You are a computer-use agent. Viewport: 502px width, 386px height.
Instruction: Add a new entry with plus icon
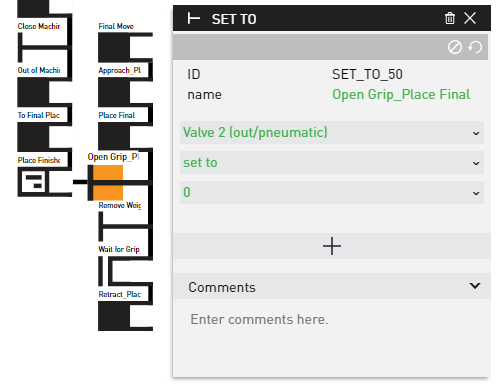point(332,246)
